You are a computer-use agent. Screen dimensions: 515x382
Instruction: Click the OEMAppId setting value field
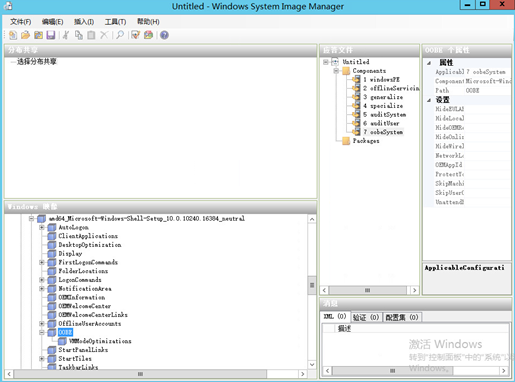pos(487,165)
